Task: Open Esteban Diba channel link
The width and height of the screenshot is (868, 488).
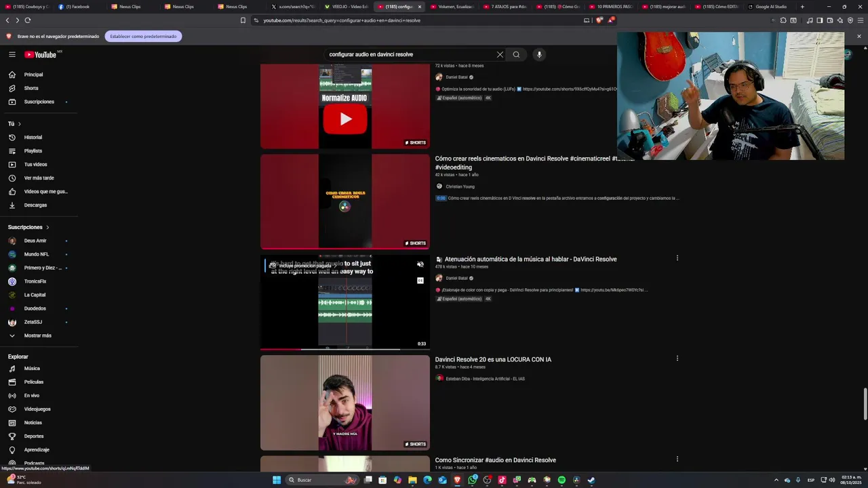Action: (485, 379)
